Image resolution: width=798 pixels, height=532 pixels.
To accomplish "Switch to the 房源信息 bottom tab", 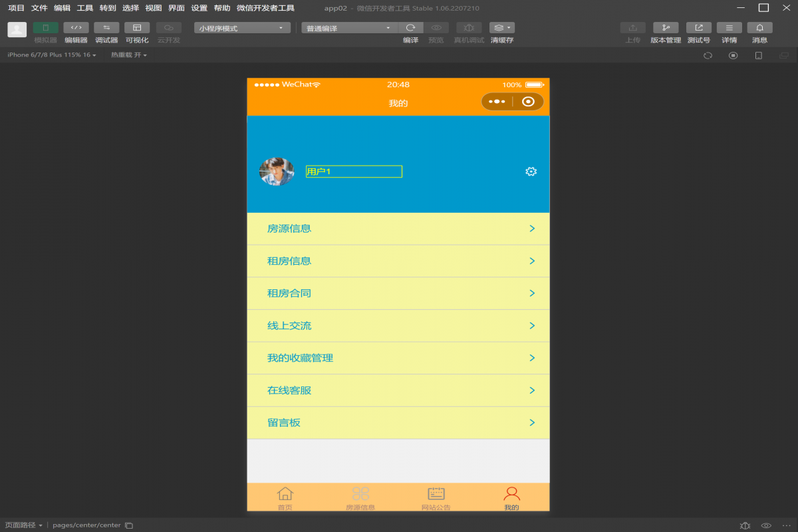I will pos(360,497).
